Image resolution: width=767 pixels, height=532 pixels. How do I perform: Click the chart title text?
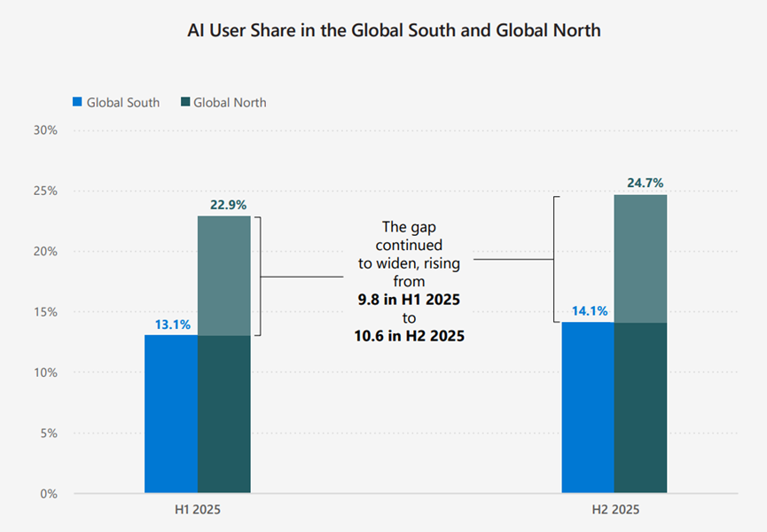pyautogui.click(x=394, y=30)
